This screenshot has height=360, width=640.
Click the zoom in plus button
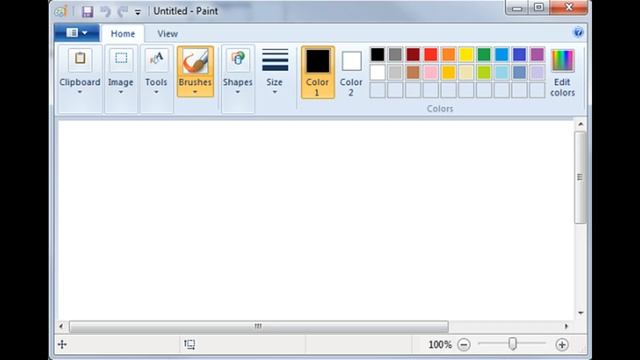coord(562,344)
